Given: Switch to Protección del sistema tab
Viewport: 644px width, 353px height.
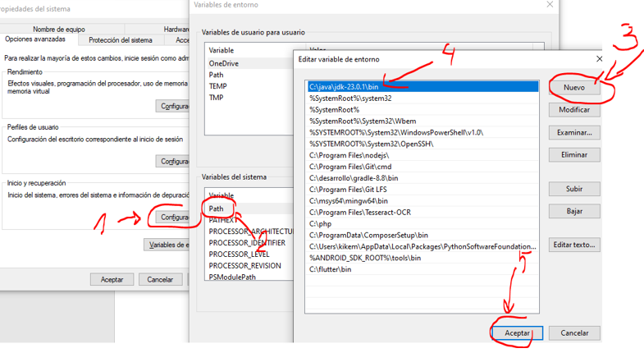Looking at the screenshot, I should [120, 40].
